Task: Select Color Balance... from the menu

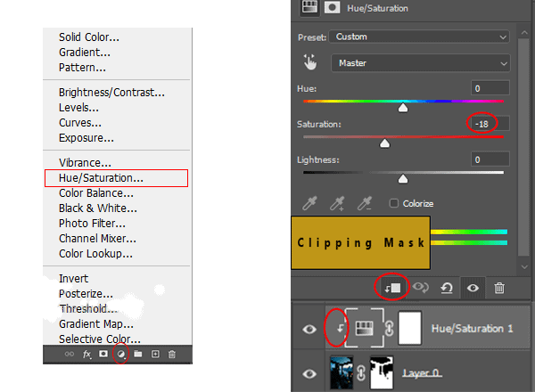Action: (x=96, y=193)
